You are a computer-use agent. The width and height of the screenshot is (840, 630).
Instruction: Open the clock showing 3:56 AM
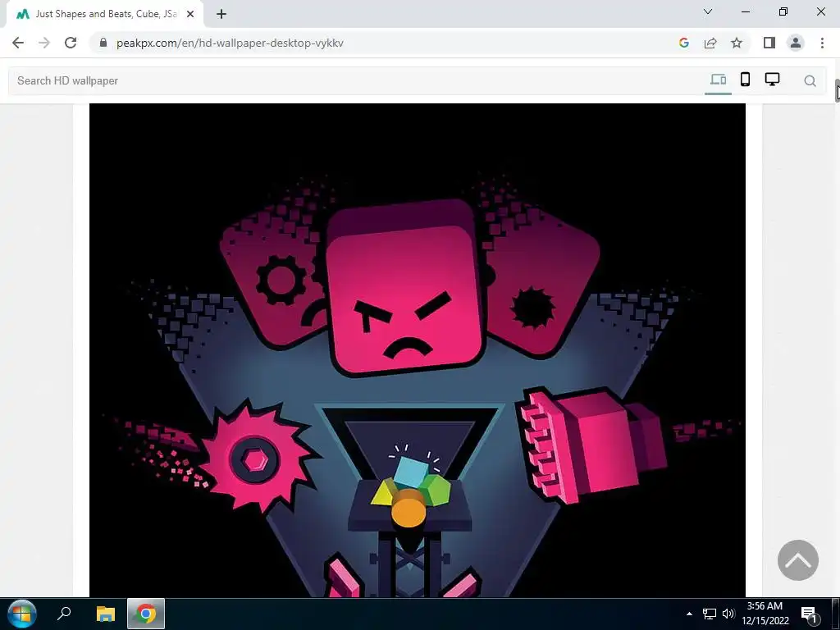pos(765,614)
